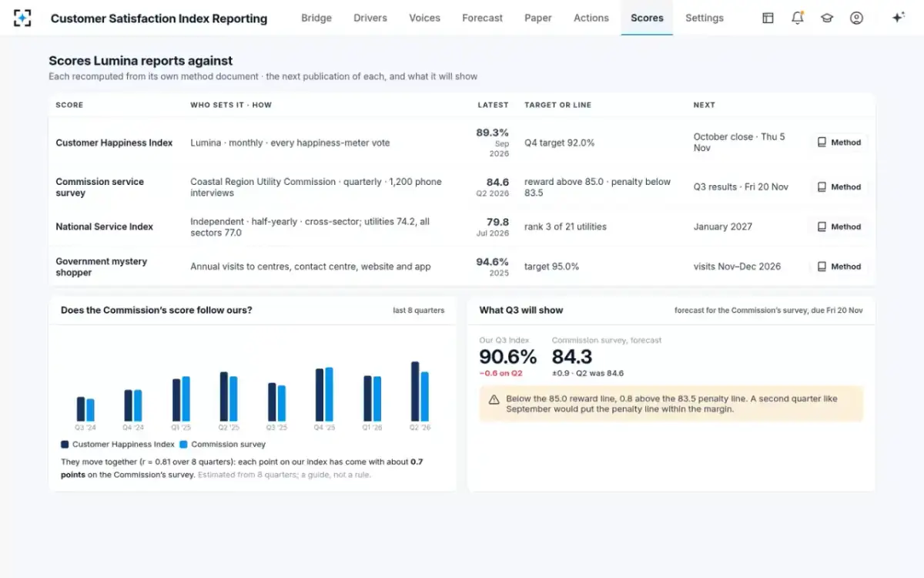Screen dimensions: 924x578
Task: Click October close · Thu 5 Nov
Action: 739,143
